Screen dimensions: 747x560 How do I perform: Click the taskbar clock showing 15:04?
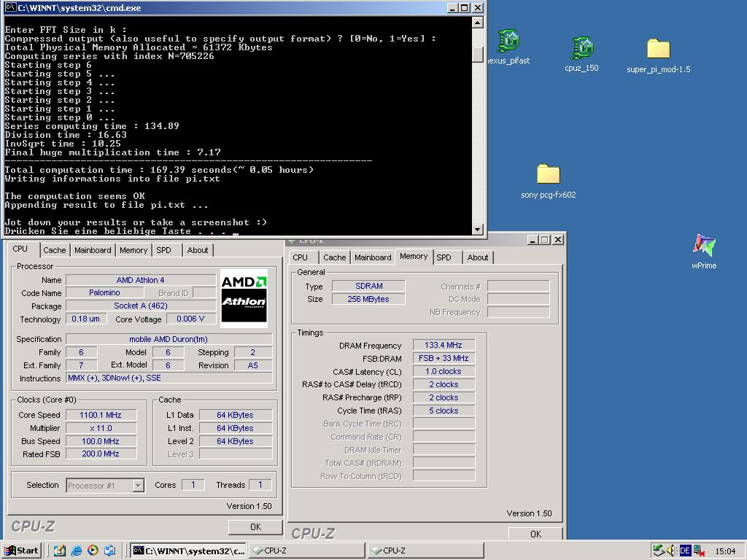click(725, 551)
